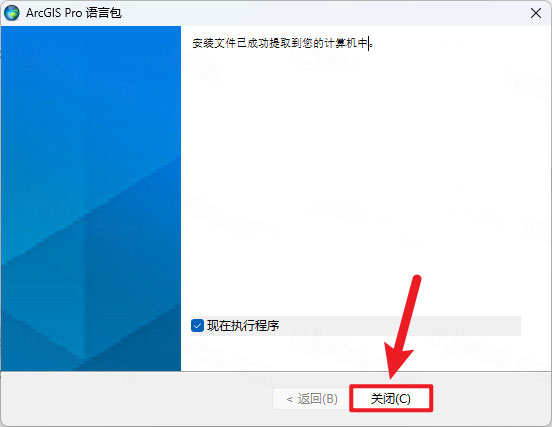Click the red arrow shaft
The image size is (552, 427).
click(408, 312)
